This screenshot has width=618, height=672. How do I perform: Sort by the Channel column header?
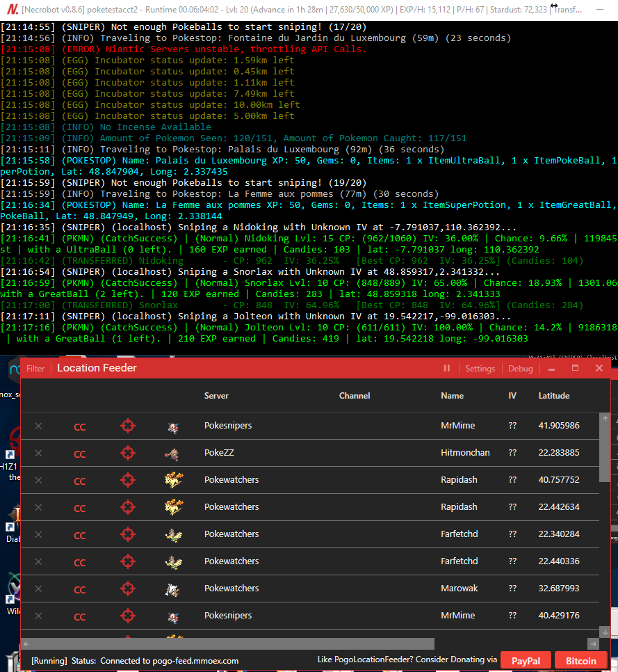coord(355,396)
